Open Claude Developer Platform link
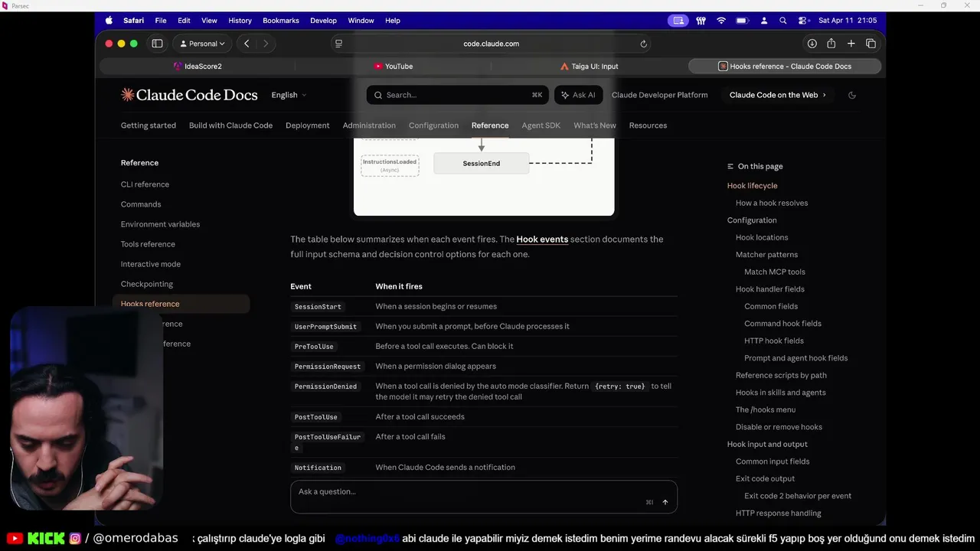Viewport: 980px width, 551px height. tap(659, 95)
